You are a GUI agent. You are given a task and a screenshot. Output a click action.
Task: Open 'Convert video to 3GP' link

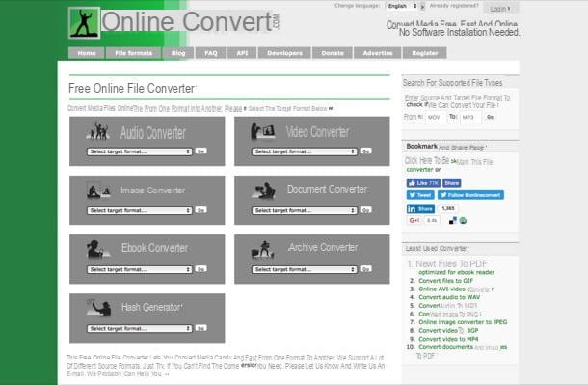[x=448, y=331]
